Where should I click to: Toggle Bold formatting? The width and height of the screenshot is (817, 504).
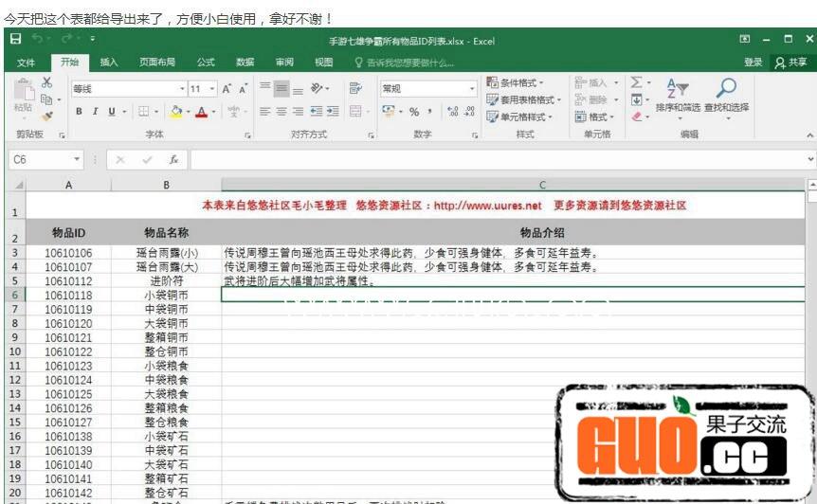coord(79,111)
